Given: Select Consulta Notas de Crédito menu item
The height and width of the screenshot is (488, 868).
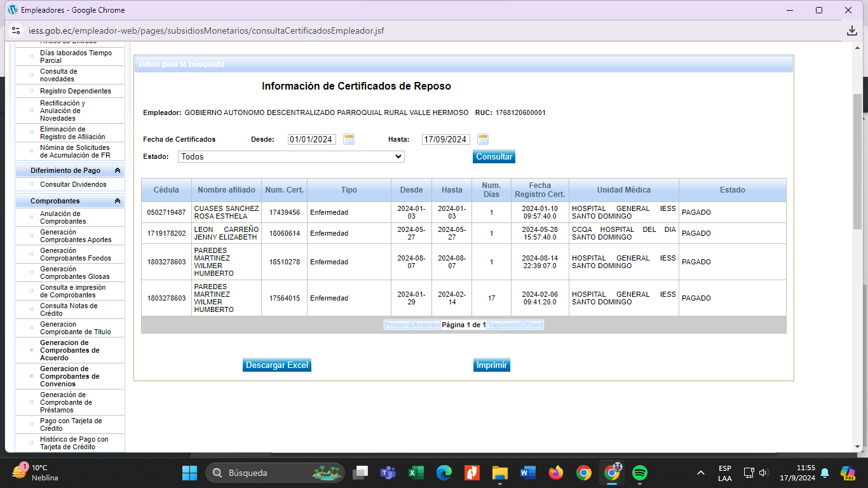Looking at the screenshot, I should pyautogui.click(x=69, y=309).
